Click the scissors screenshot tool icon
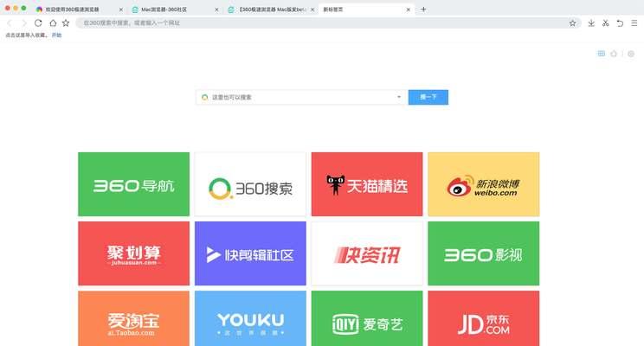Image resolution: width=644 pixels, height=346 pixels. (605, 23)
